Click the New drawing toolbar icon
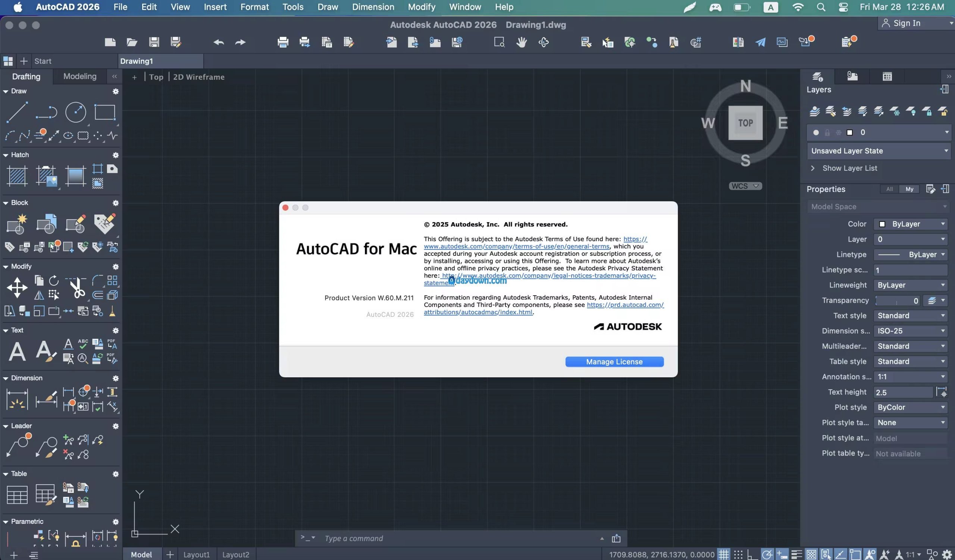Image resolution: width=955 pixels, height=560 pixels. 110,42
